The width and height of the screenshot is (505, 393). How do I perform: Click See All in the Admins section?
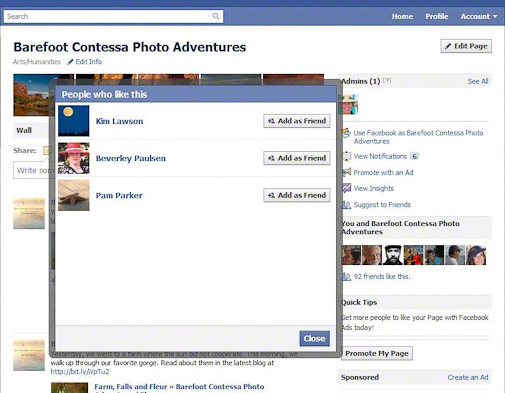(x=478, y=81)
